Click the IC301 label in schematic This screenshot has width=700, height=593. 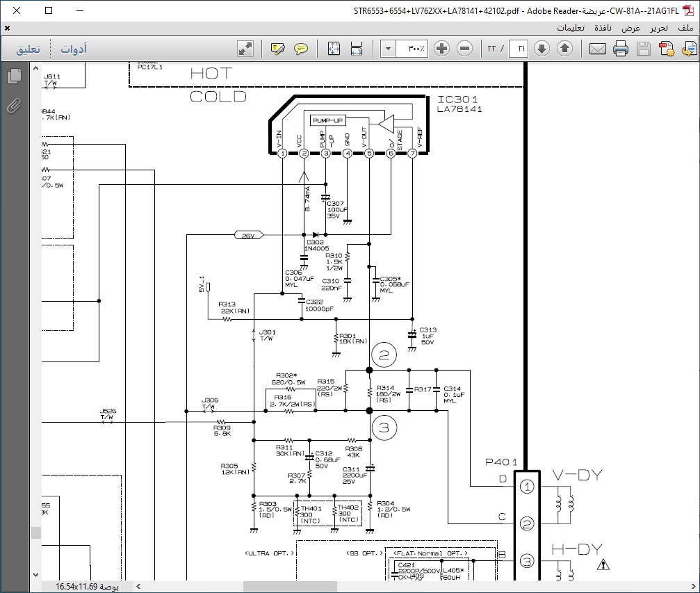(457, 99)
